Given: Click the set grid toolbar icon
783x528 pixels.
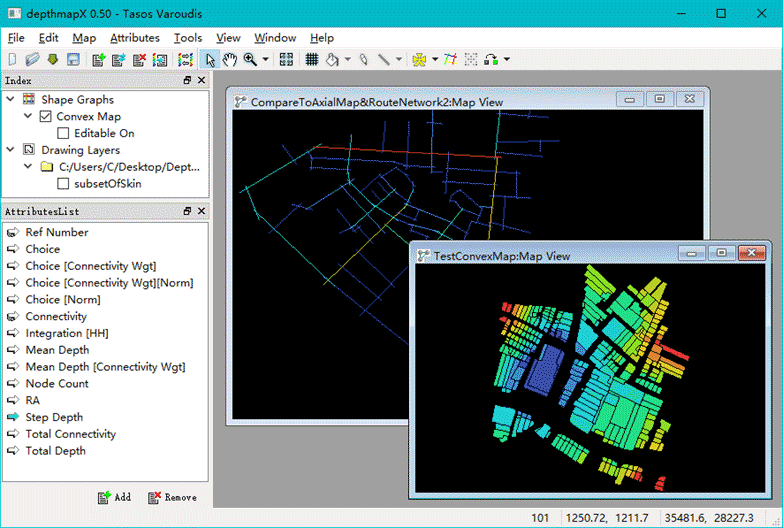Looking at the screenshot, I should coord(312,60).
